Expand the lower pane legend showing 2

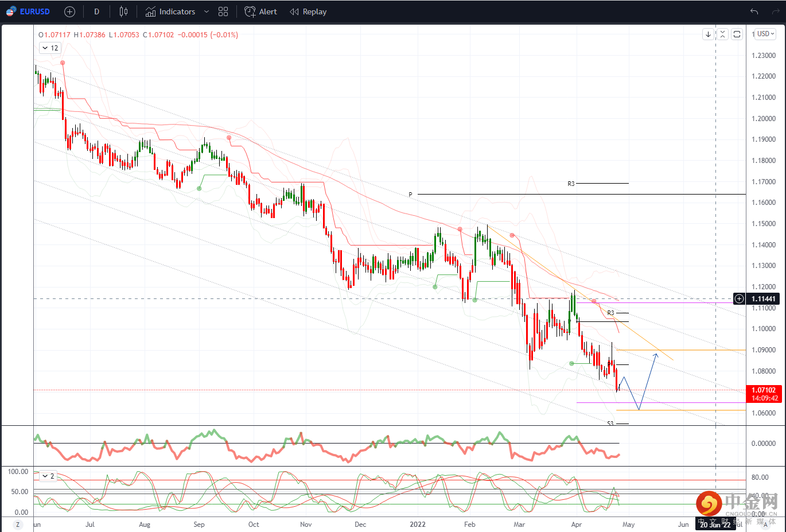tap(48, 476)
